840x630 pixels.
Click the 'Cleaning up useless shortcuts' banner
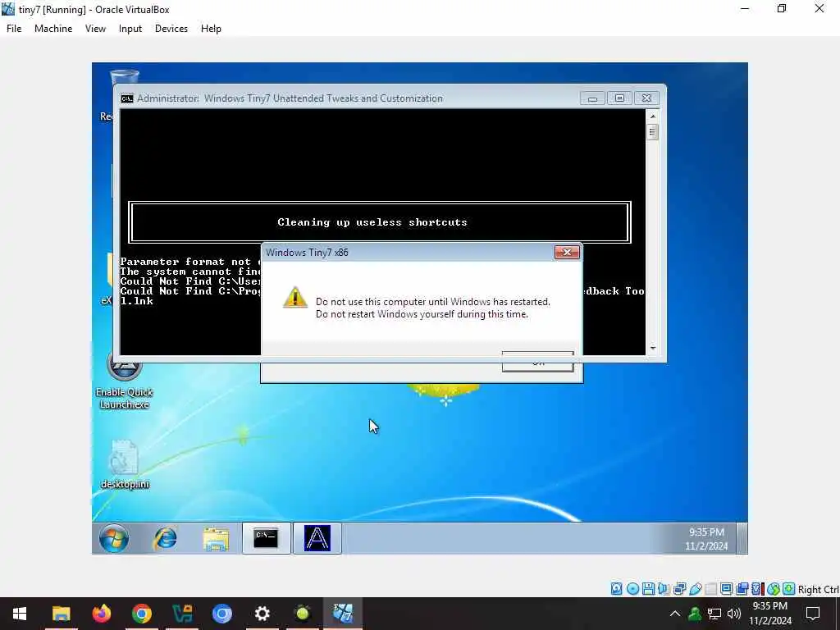point(380,222)
